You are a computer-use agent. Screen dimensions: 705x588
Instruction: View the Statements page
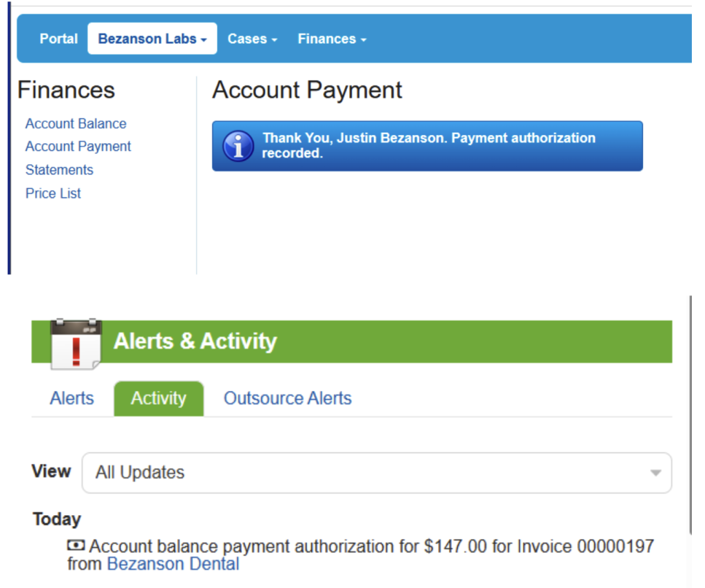click(x=59, y=170)
